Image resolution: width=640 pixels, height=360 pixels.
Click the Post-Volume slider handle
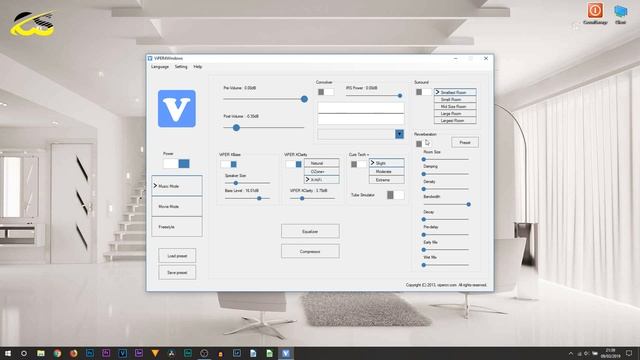236,128
